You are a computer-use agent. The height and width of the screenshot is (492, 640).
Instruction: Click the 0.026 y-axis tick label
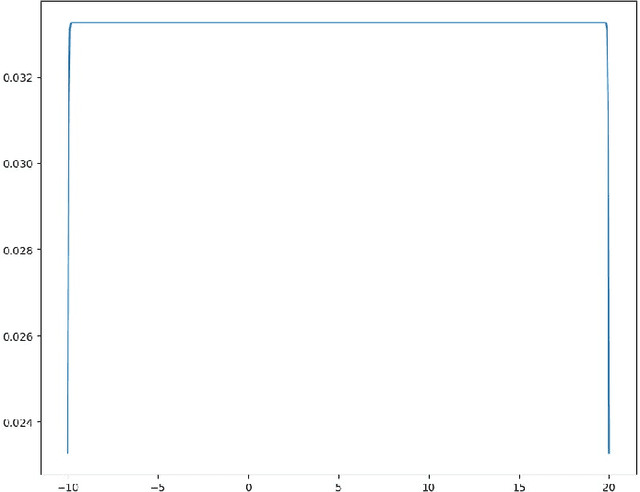point(16,336)
